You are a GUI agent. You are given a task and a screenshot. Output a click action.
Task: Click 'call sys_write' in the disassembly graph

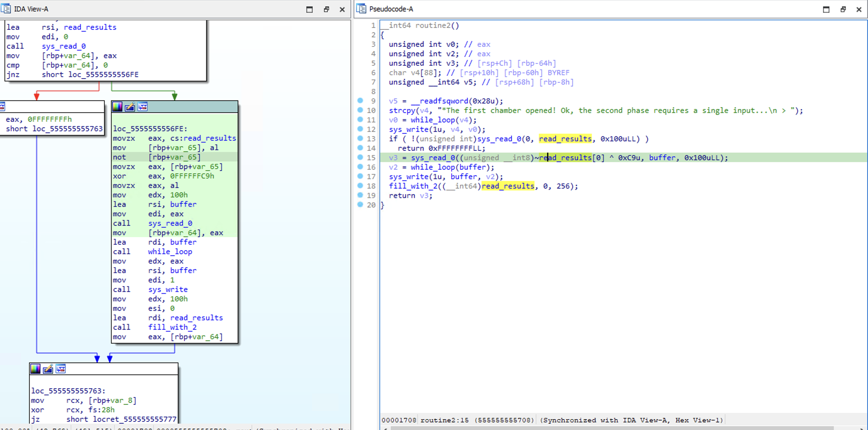[x=150, y=289]
